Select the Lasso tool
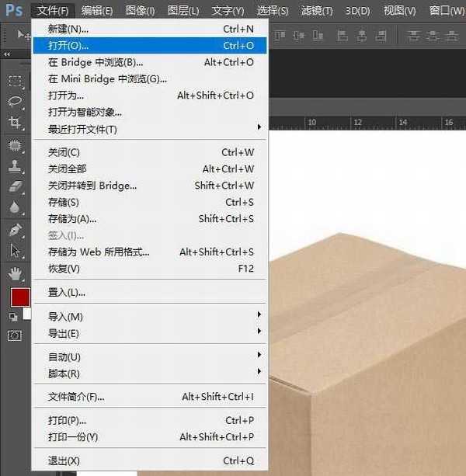This screenshot has width=466, height=476. (15, 101)
